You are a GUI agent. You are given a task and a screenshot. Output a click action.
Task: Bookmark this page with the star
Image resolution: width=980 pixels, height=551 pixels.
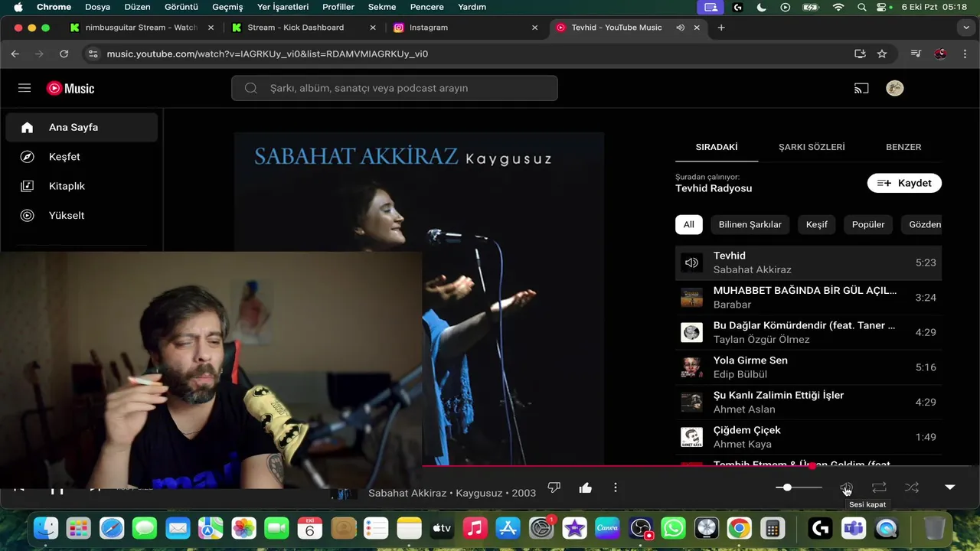coord(882,54)
